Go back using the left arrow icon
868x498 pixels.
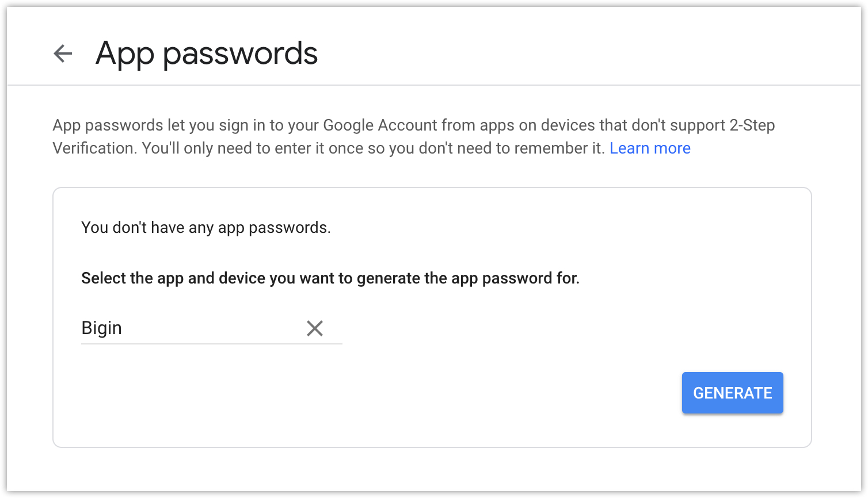point(63,53)
